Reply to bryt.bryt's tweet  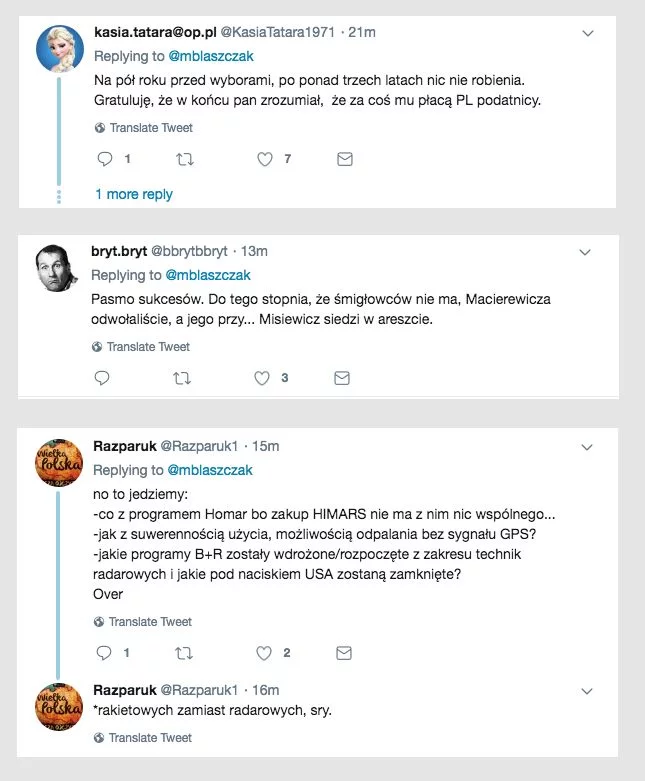[x=102, y=378]
